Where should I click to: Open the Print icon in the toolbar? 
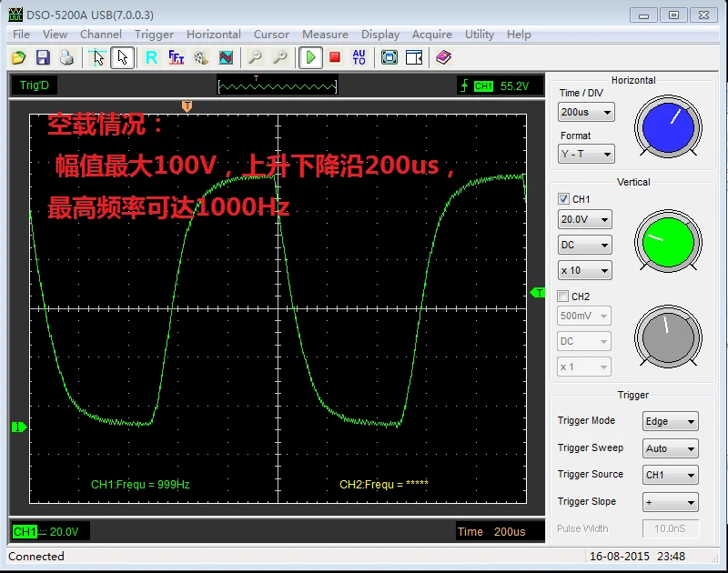tap(66, 56)
